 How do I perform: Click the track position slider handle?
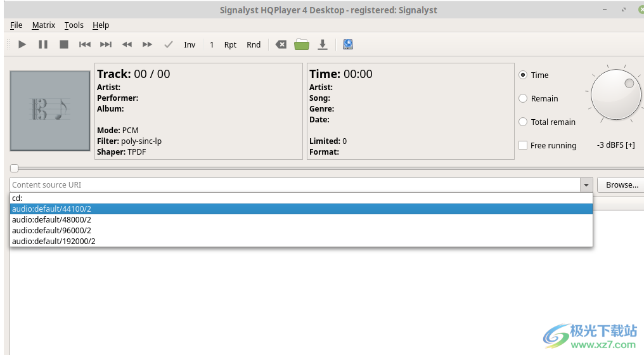pos(15,168)
